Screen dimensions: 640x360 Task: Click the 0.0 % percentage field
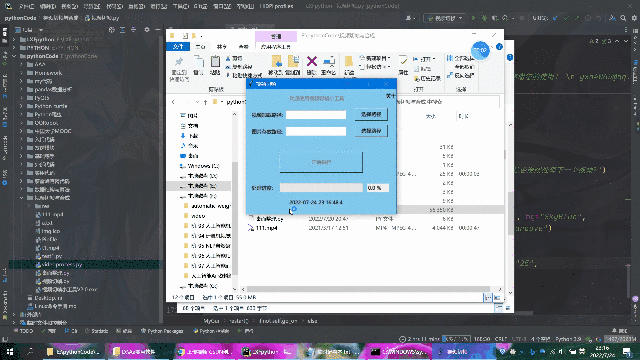(378, 188)
